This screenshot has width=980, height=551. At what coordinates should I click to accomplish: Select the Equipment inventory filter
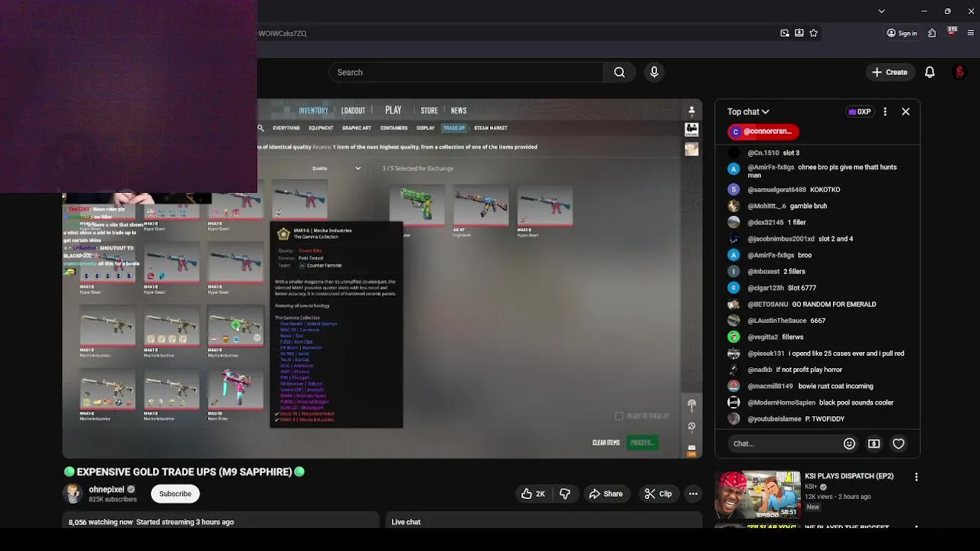(321, 128)
